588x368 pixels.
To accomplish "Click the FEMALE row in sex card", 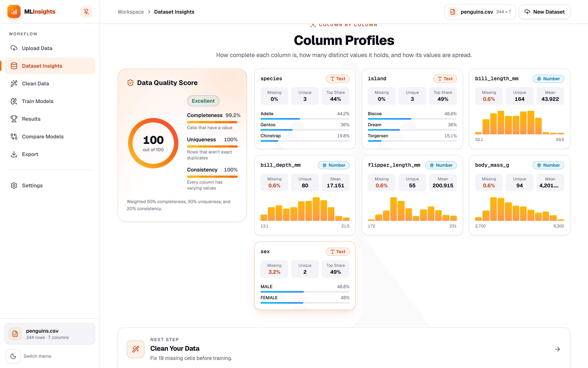I will [305, 300].
